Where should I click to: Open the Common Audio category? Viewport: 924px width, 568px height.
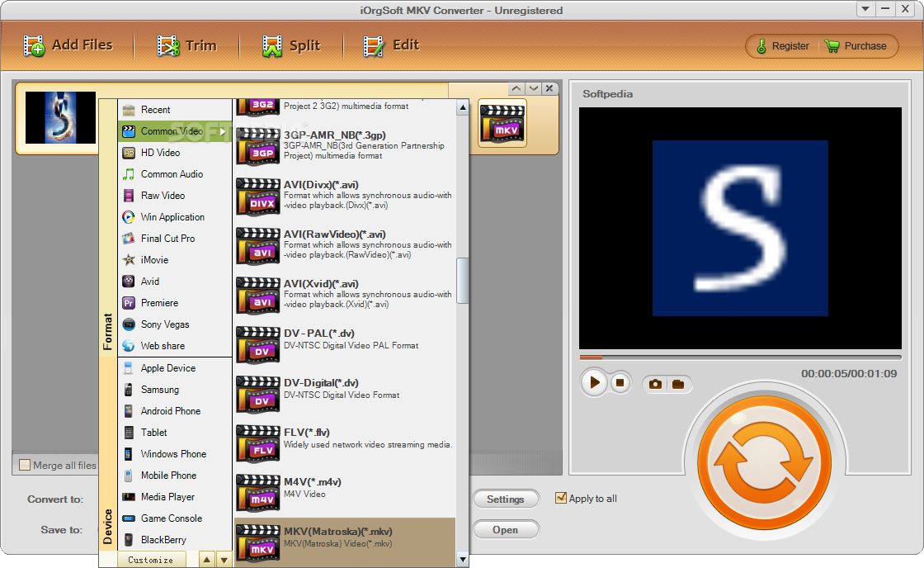point(175,174)
